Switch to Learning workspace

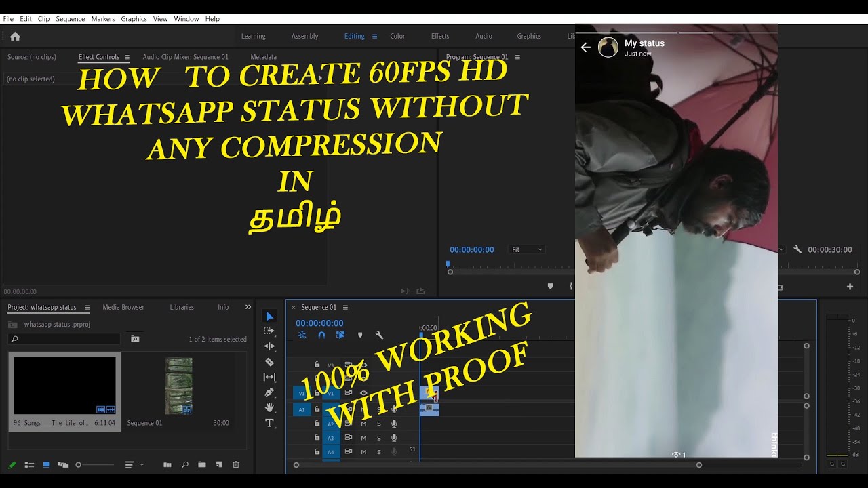click(x=254, y=36)
